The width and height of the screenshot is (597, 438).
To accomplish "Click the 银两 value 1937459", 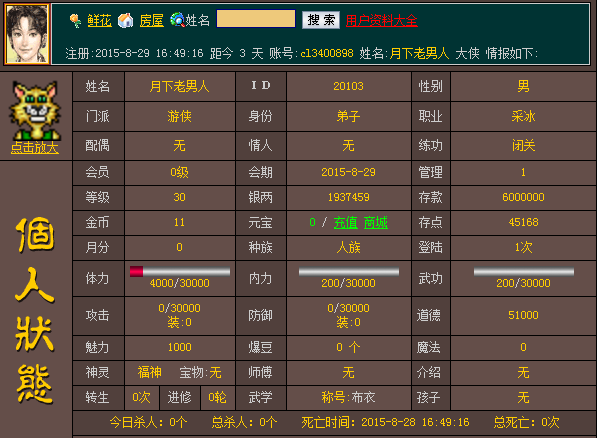I will click(348, 197).
